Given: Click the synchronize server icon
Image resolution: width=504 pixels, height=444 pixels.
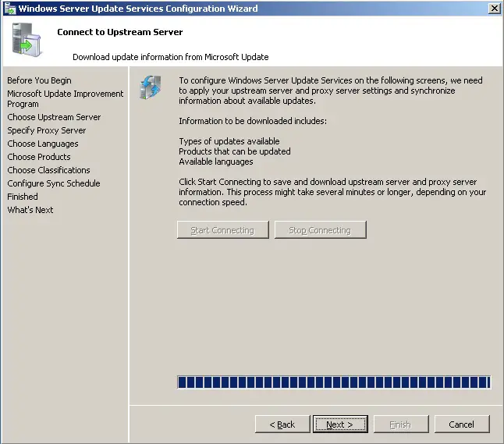Looking at the screenshot, I should (151, 87).
